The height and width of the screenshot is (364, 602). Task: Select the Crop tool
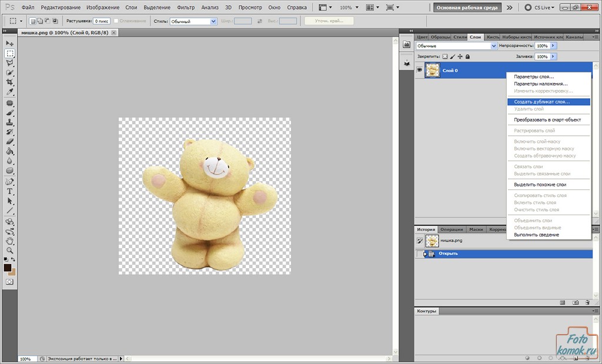click(10, 82)
